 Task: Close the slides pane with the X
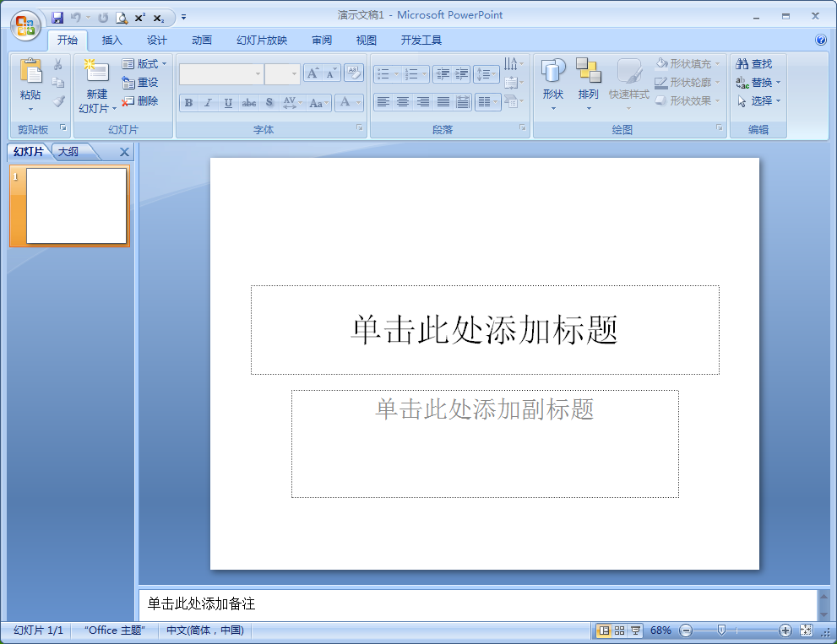(x=124, y=152)
